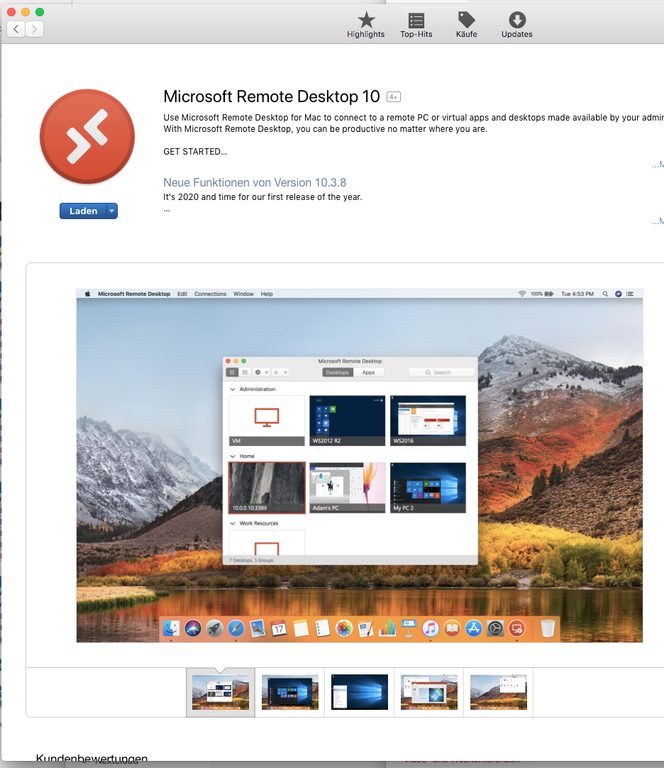Go forward with the right arrow button
Image resolution: width=664 pixels, height=768 pixels.
34,29
